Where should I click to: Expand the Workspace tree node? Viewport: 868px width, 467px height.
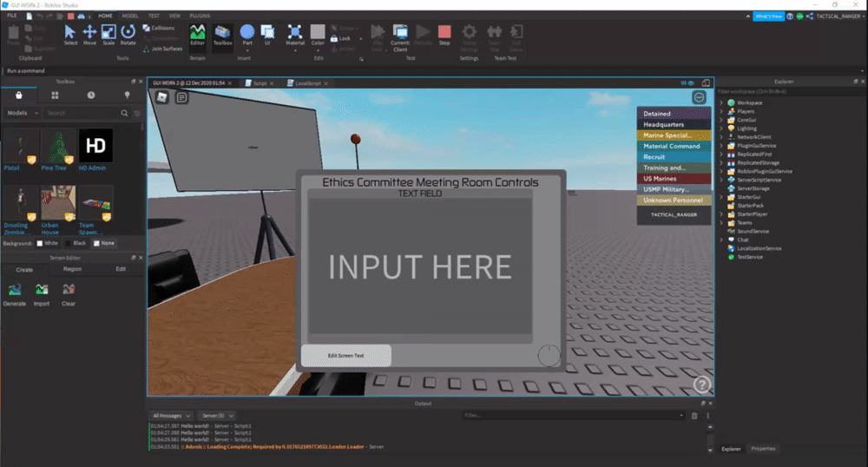click(720, 103)
